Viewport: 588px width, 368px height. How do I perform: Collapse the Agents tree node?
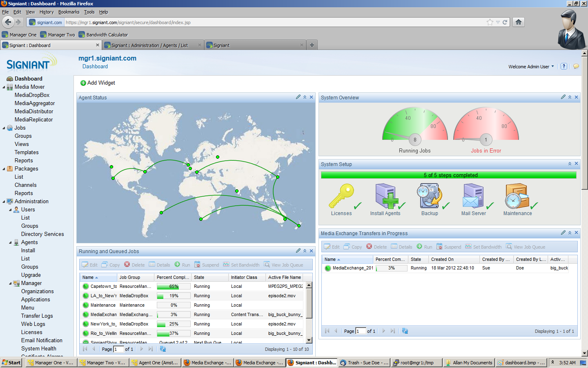coord(10,242)
